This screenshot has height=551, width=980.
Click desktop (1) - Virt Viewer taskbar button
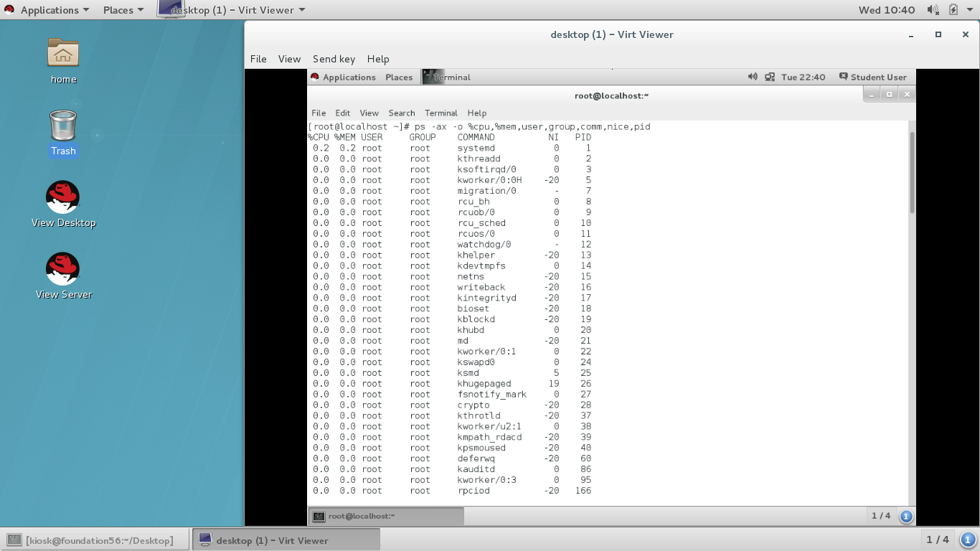[286, 540]
